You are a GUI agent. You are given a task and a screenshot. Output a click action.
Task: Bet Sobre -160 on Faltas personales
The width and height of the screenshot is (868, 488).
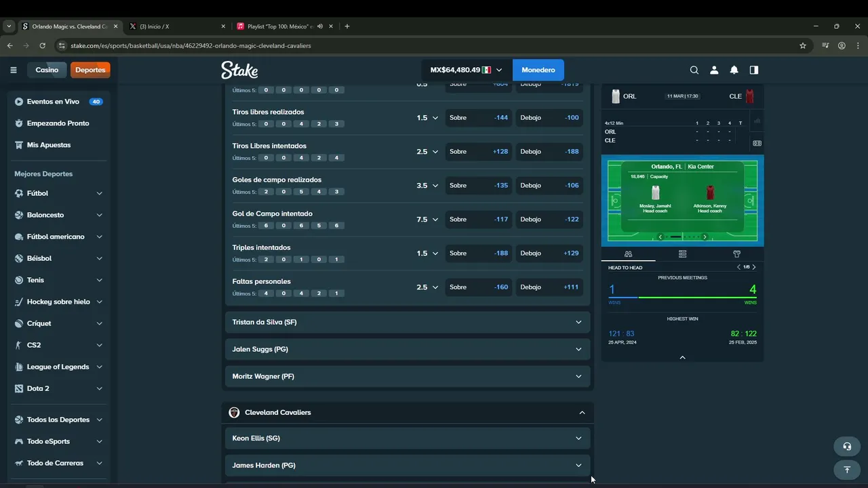click(479, 287)
